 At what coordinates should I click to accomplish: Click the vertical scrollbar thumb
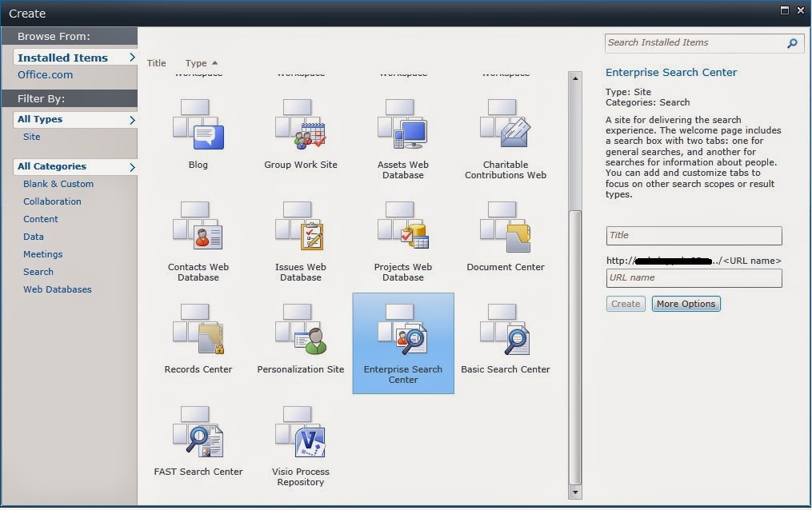pyautogui.click(x=575, y=347)
